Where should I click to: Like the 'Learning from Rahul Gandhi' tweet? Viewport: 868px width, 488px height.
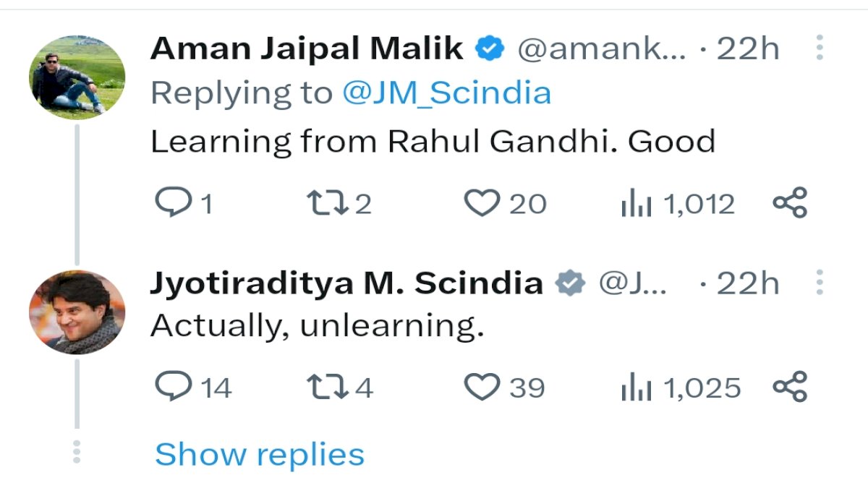coord(482,204)
